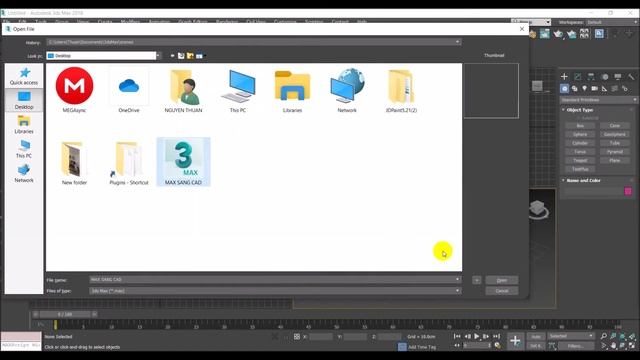The width and height of the screenshot is (640, 360).
Task: Open Time Configuration icon
Action: point(498,345)
